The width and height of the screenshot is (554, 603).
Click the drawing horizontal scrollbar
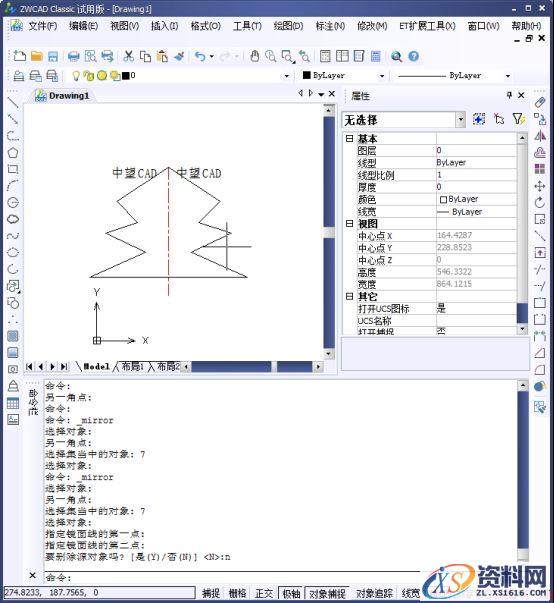click(252, 366)
